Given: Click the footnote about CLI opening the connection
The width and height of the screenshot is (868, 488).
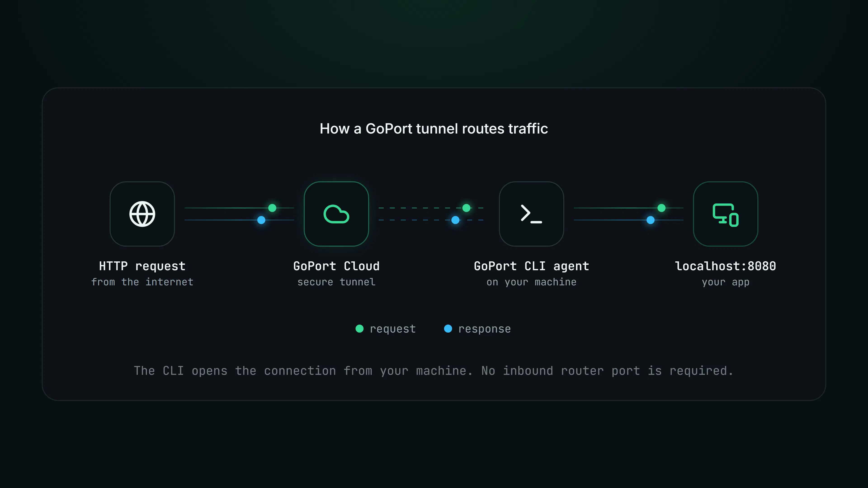Looking at the screenshot, I should point(434,371).
